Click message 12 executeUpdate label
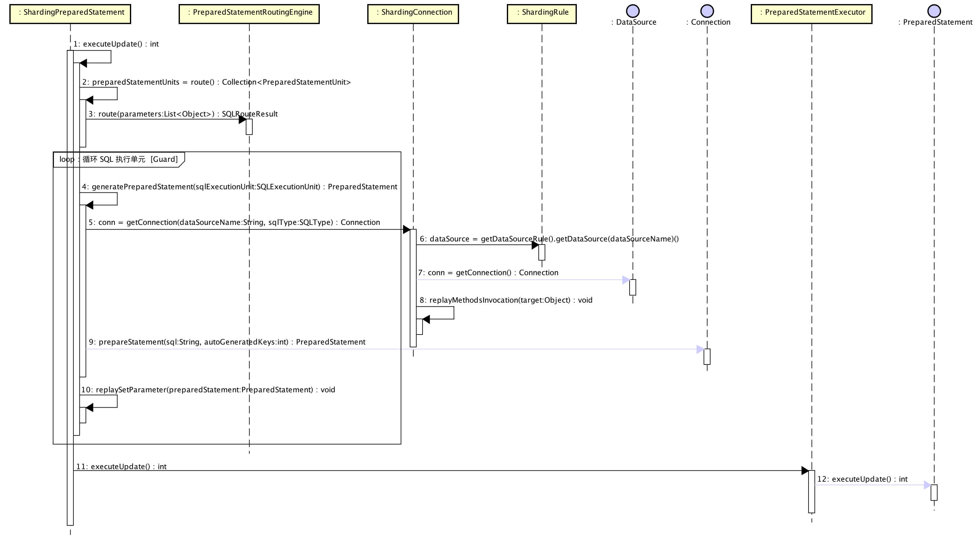The image size is (980, 546). point(862,479)
